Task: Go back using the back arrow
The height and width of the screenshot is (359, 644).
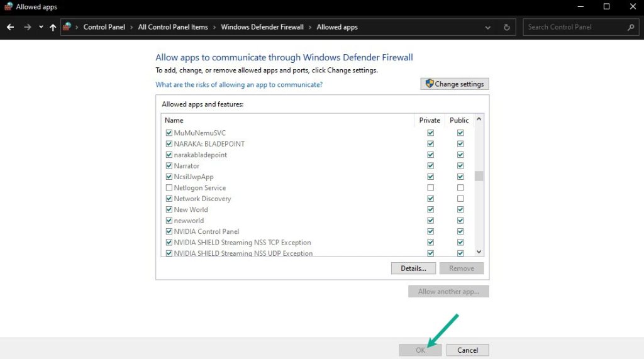Action: coord(10,27)
